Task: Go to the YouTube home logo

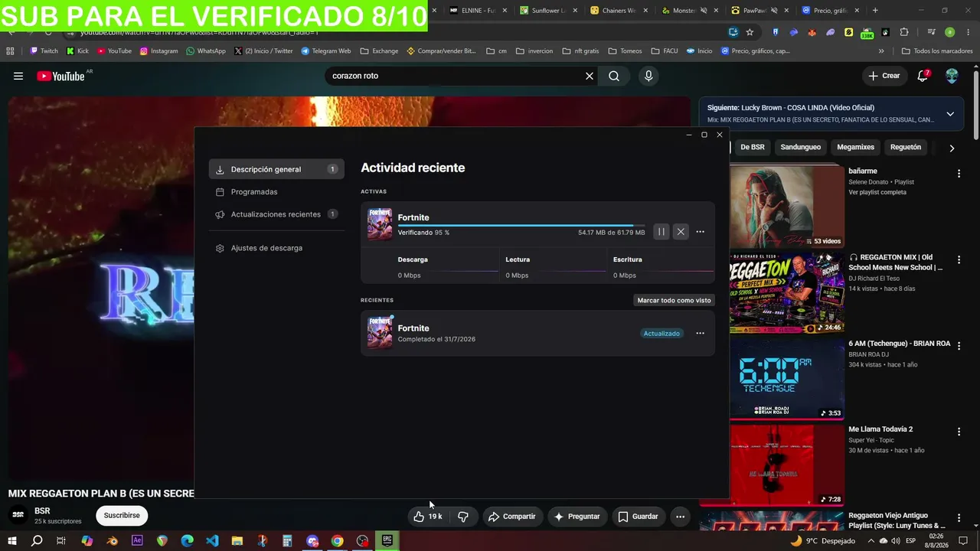Action: (60, 76)
